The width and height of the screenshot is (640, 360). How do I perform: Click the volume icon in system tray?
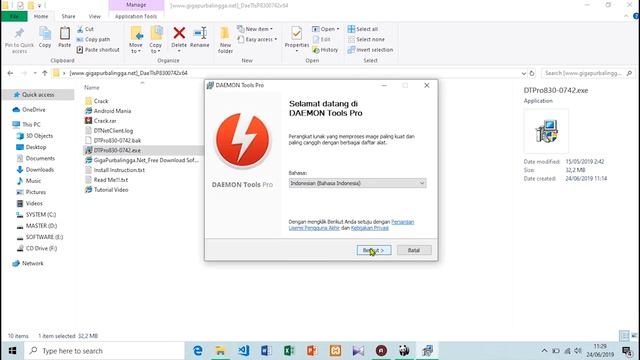point(578,351)
